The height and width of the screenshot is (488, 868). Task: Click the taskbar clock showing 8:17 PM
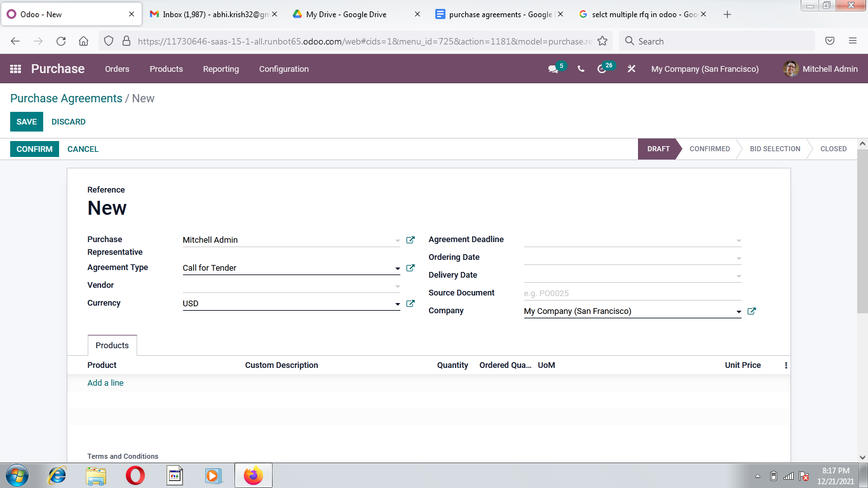click(836, 476)
